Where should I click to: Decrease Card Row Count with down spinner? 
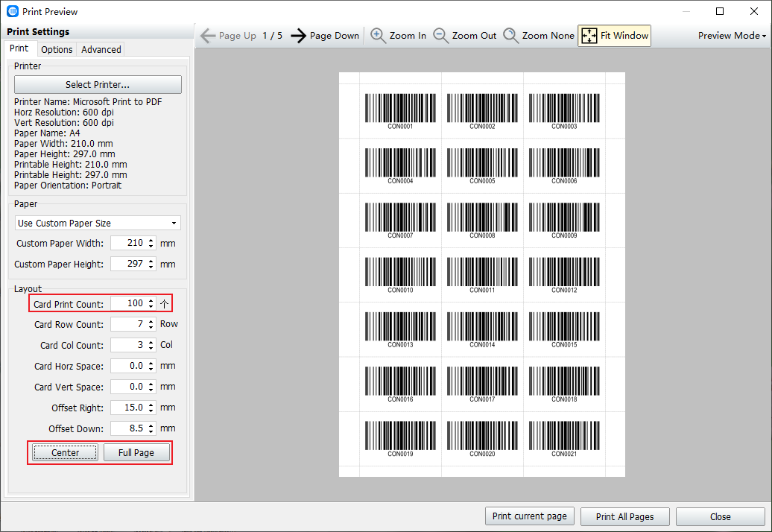pyautogui.click(x=151, y=327)
